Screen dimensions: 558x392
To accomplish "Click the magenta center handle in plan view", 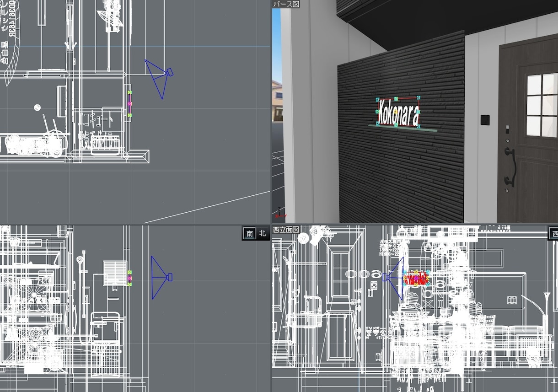I will (129, 104).
